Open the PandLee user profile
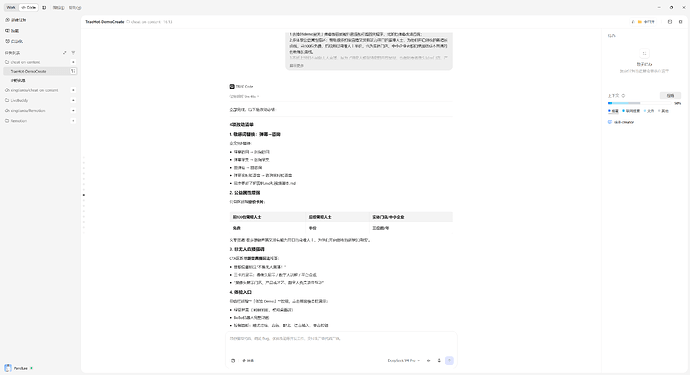Screen dimensions: 690x375 18,368
